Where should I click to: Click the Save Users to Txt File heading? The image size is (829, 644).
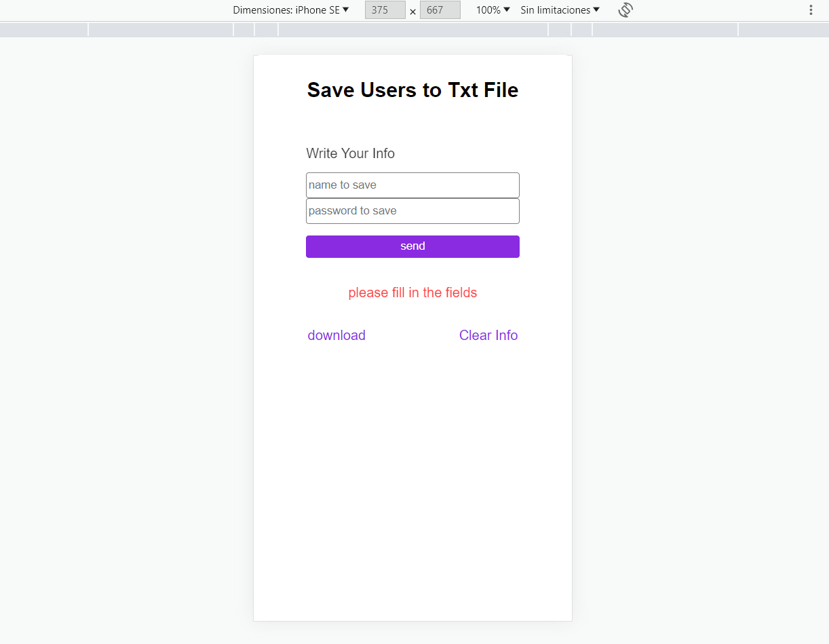click(x=412, y=90)
